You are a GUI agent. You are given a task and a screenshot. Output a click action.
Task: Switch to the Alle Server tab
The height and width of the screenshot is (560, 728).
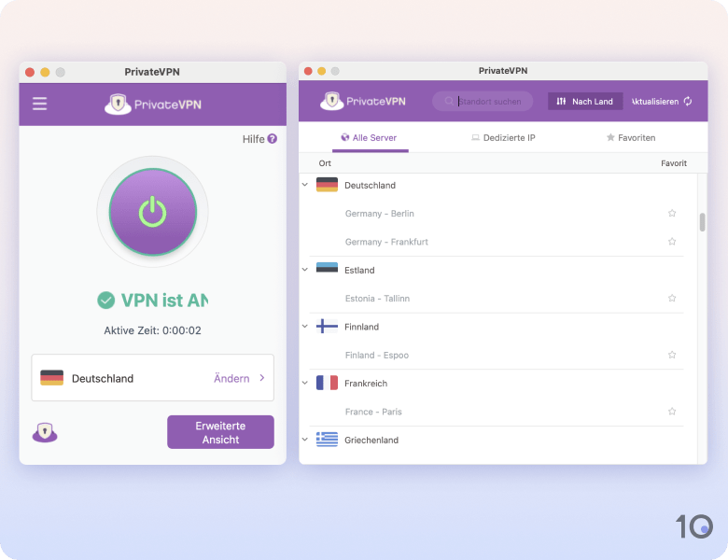(x=370, y=138)
